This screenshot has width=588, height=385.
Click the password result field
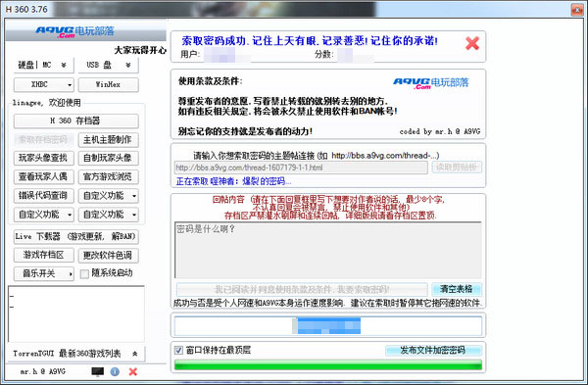tap(328, 326)
